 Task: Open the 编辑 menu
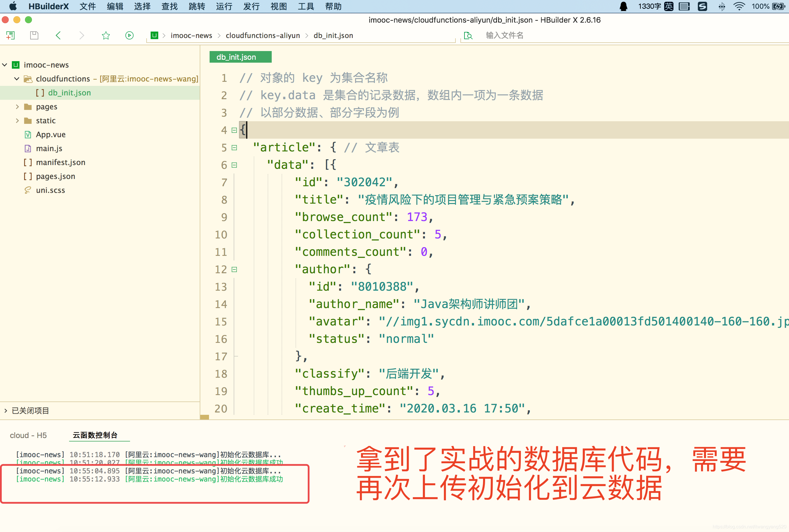(115, 6)
